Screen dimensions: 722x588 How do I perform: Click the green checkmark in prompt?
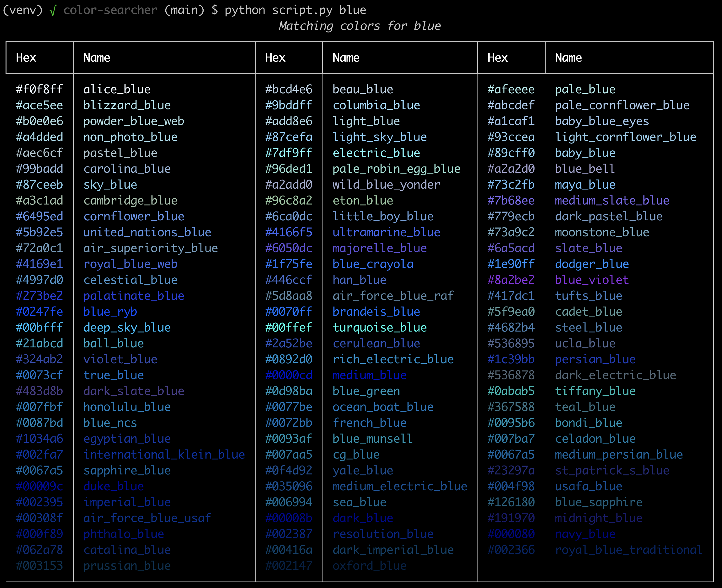point(52,11)
